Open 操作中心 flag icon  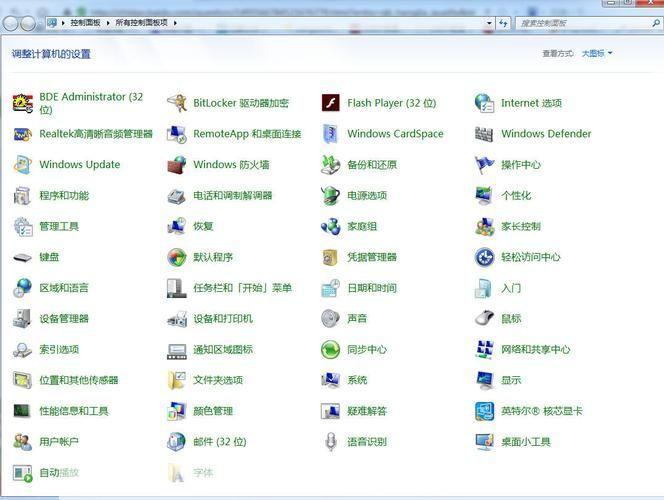point(484,165)
